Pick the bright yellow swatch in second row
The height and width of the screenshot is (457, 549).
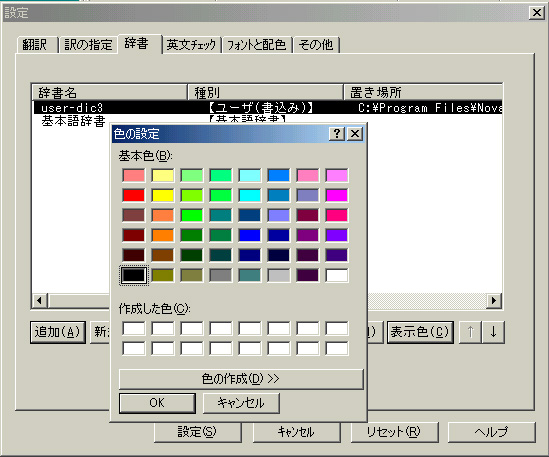point(163,195)
